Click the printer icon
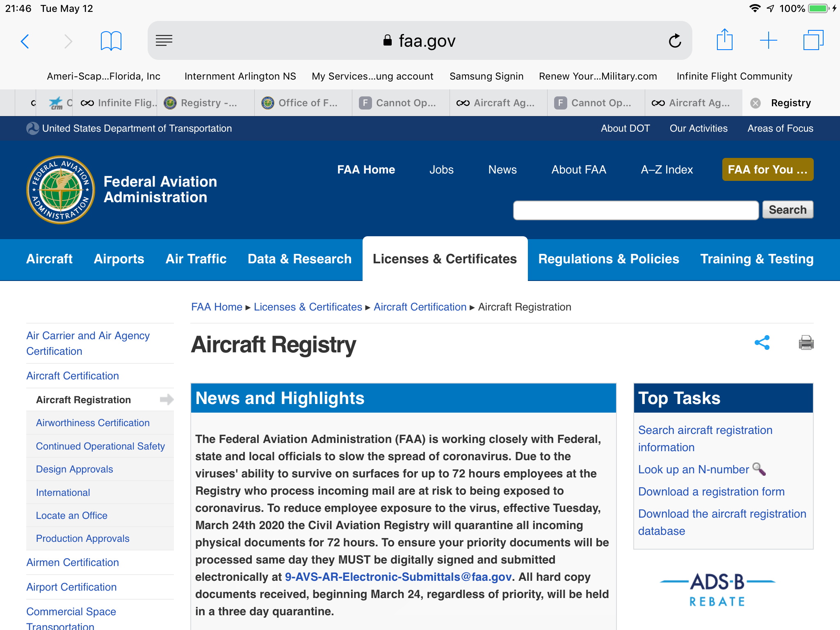This screenshot has height=630, width=840. tap(806, 342)
